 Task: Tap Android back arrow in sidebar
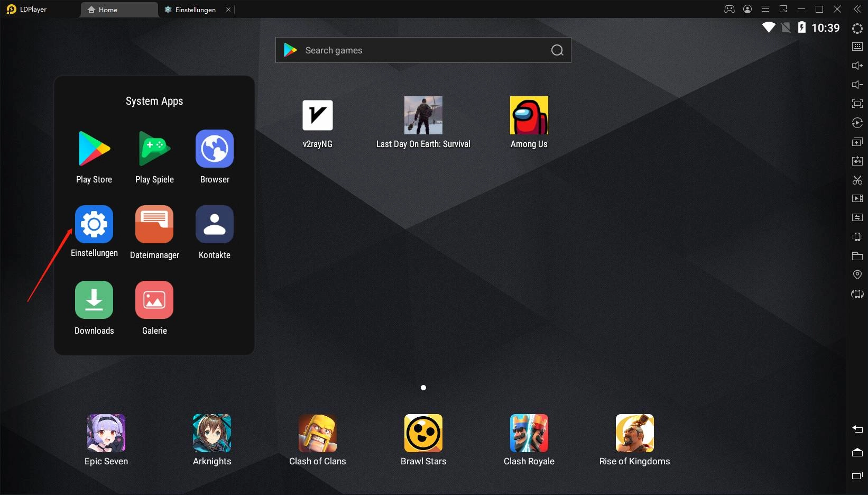point(857,429)
